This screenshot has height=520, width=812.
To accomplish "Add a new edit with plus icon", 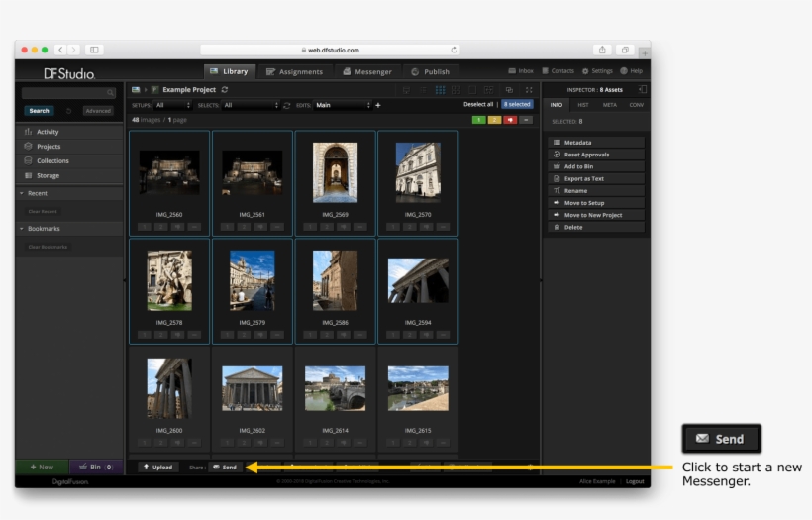I will coord(377,105).
